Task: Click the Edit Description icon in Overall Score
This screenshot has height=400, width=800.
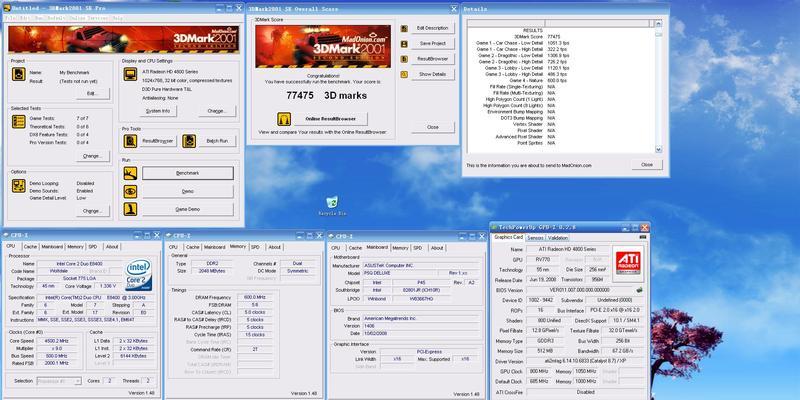Action: (x=404, y=29)
